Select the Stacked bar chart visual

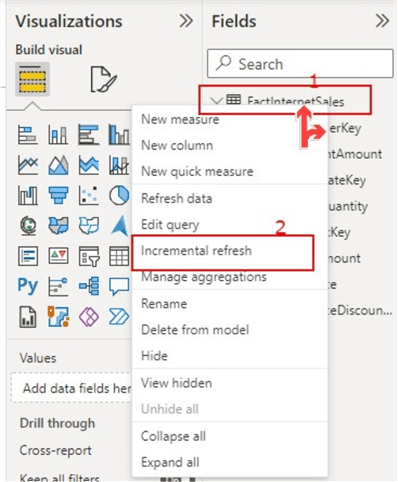28,135
